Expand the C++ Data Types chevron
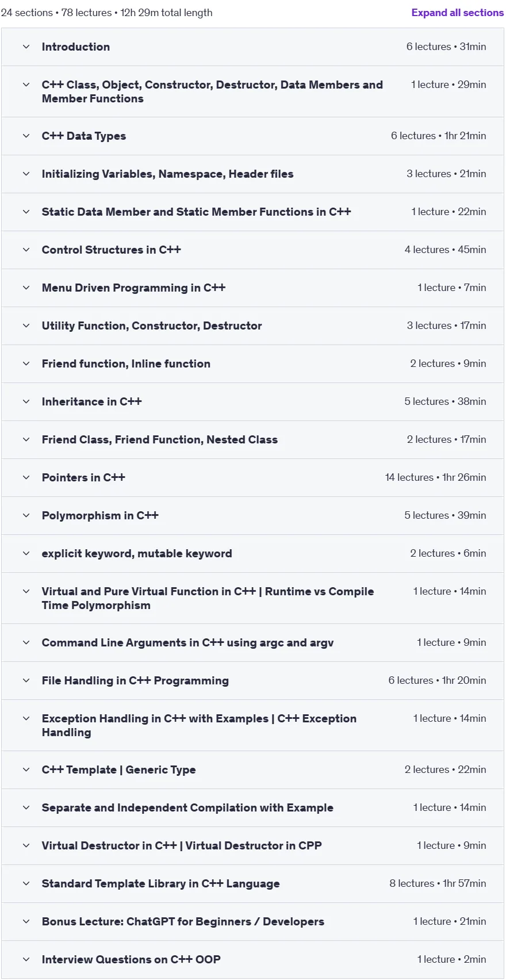This screenshot has height=980, width=506. click(x=26, y=136)
